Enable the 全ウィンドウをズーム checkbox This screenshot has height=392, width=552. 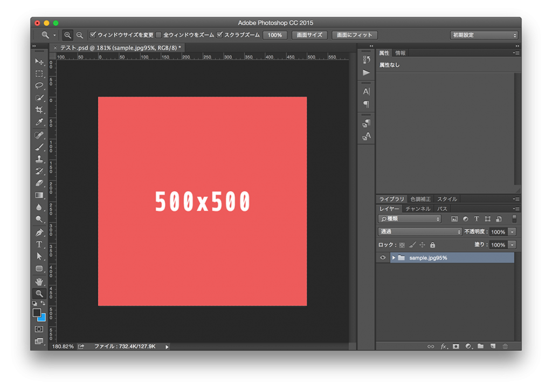[158, 35]
